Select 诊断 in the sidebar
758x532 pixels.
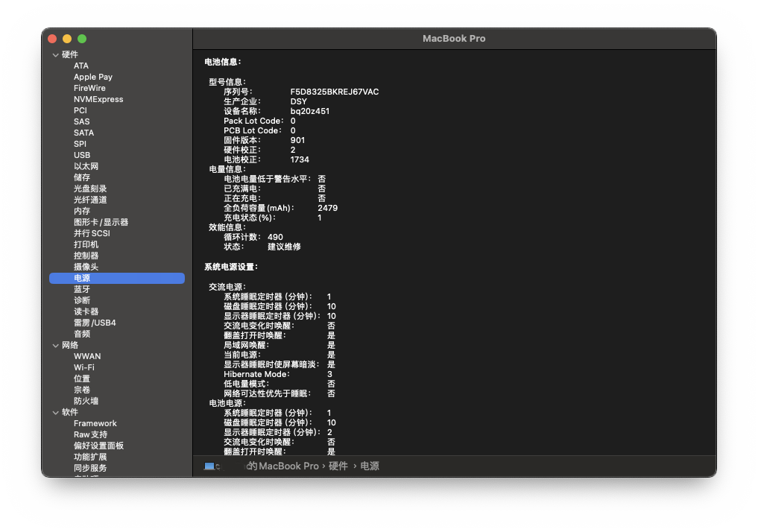[82, 300]
